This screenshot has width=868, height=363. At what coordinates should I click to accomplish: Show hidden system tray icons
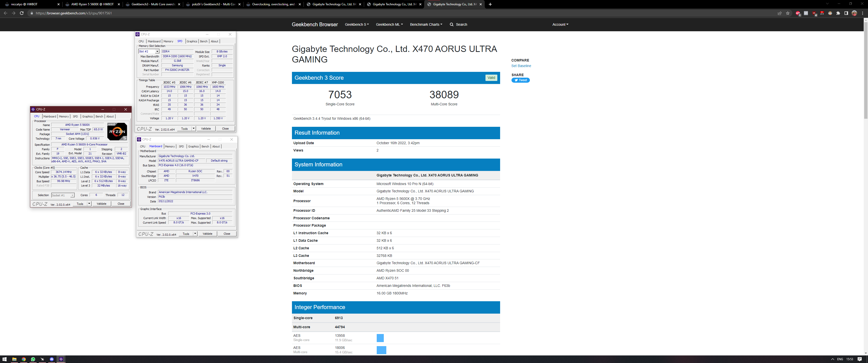(x=833, y=359)
